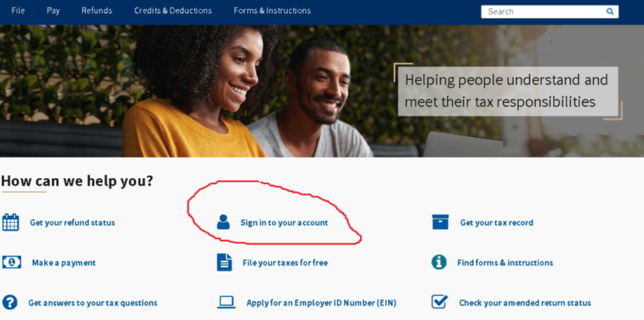Viewport: 644px width, 320px height.
Task: Open Sign in to your account link
Action: point(284,222)
